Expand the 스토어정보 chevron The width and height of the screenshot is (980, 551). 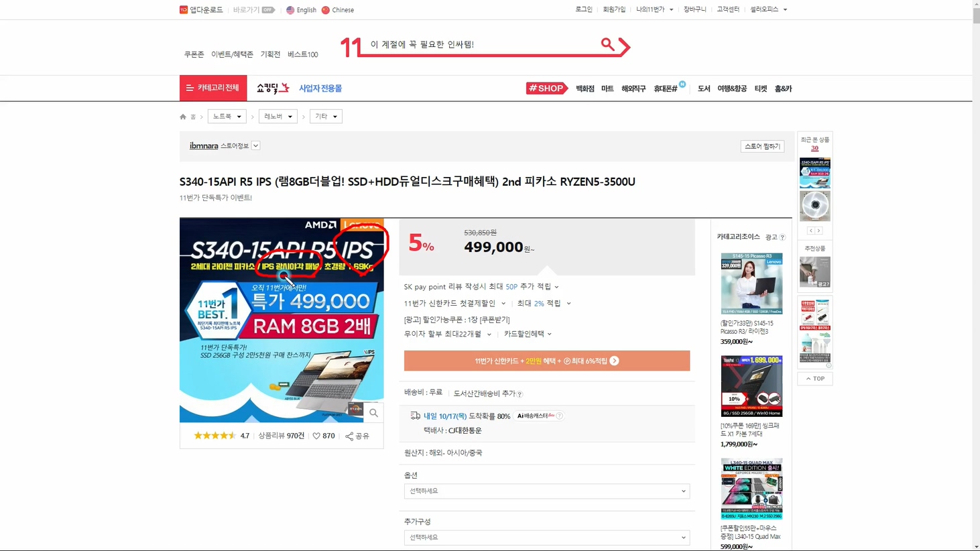point(255,145)
